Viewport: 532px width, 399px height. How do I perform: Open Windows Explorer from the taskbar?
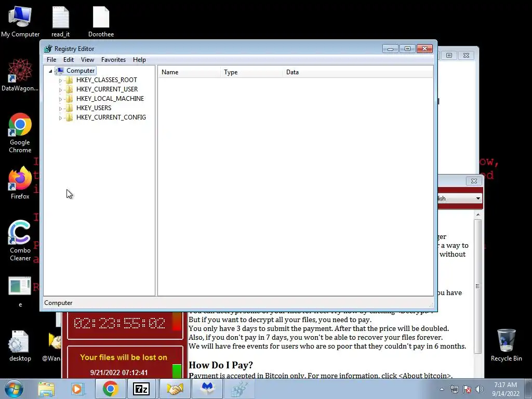tap(46, 389)
